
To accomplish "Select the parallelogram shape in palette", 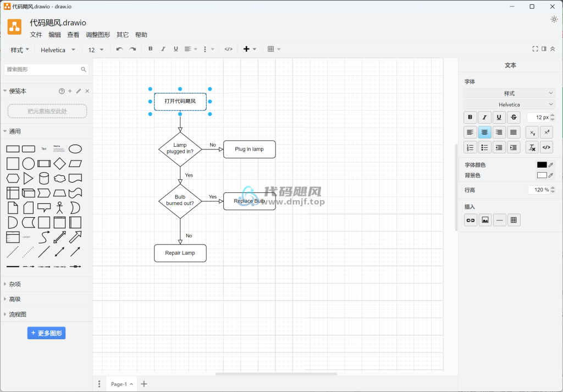I will pos(75,164).
